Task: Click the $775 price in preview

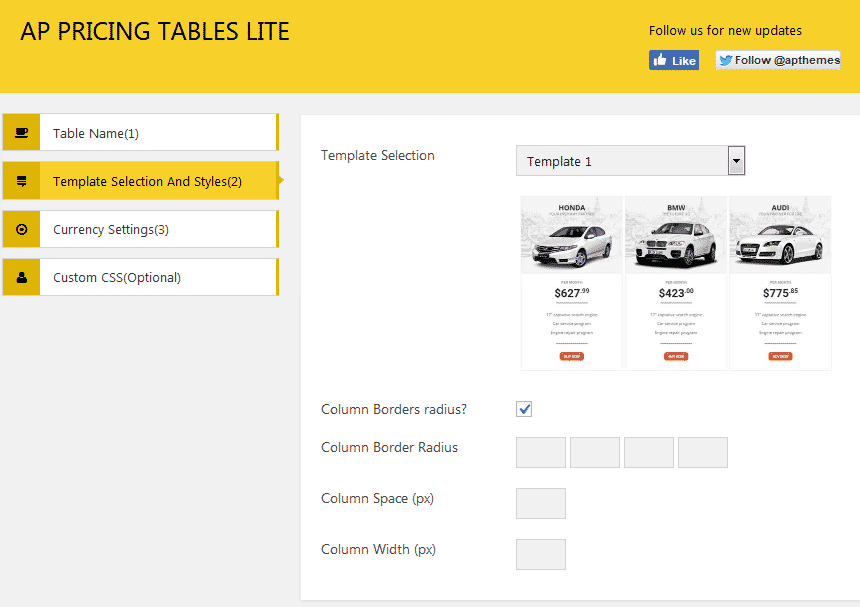Action: [780, 293]
